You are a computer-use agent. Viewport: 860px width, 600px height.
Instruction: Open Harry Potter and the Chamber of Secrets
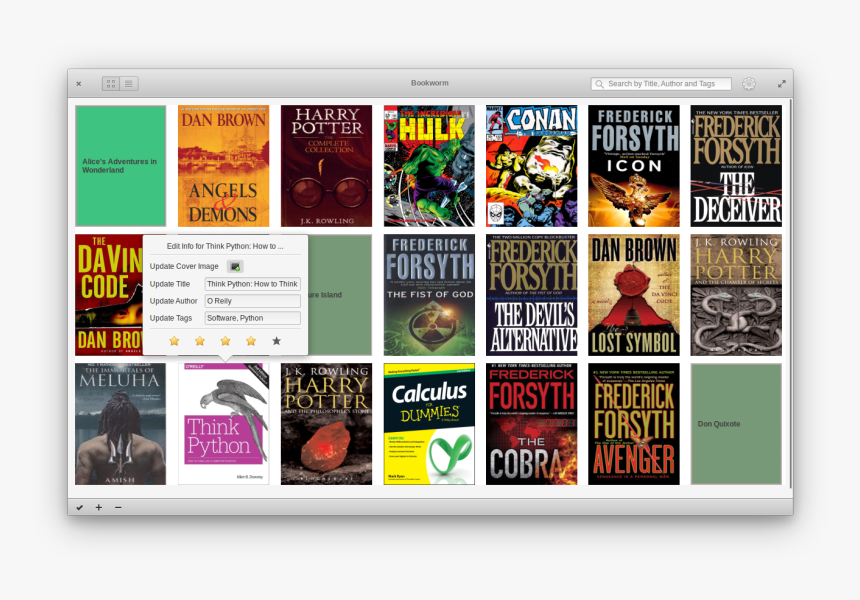736,295
